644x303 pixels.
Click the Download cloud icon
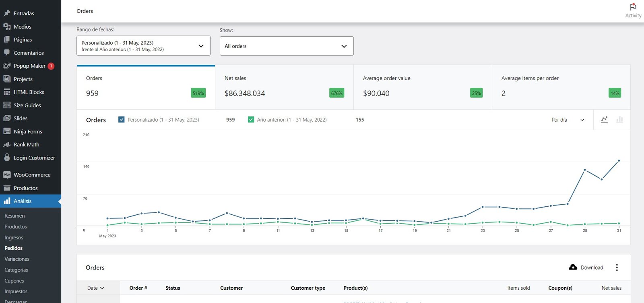pos(573,267)
